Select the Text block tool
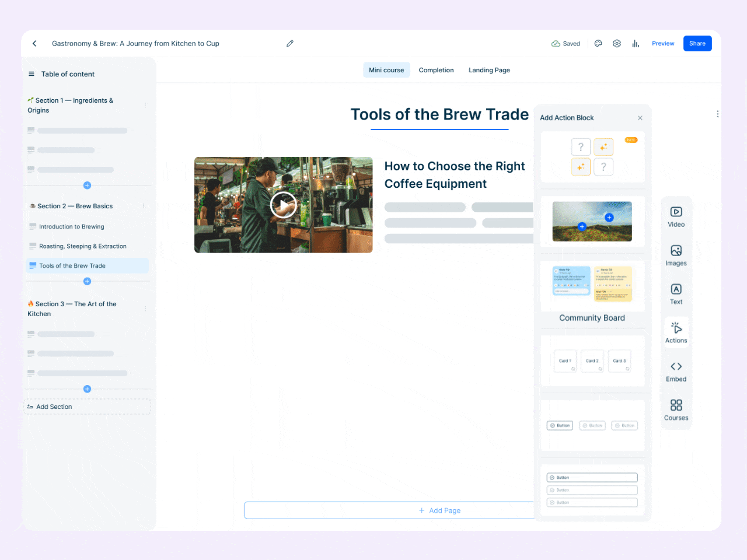 point(676,294)
